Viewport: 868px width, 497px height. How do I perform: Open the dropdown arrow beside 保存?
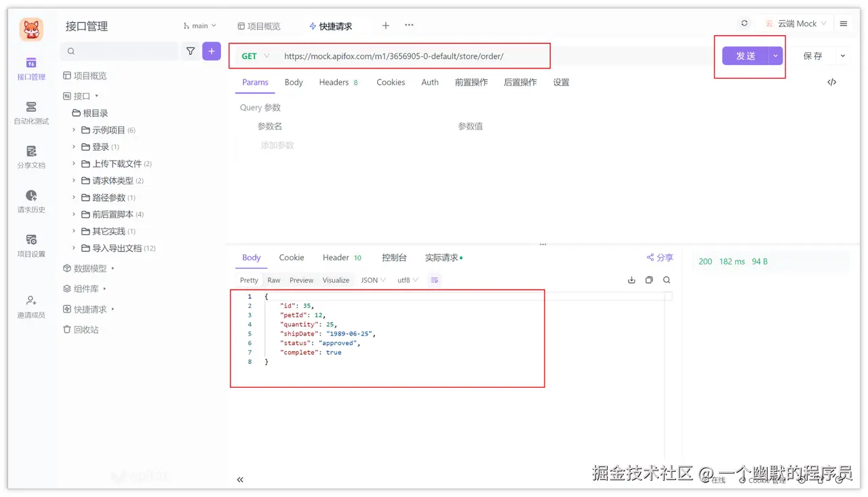[x=843, y=56]
